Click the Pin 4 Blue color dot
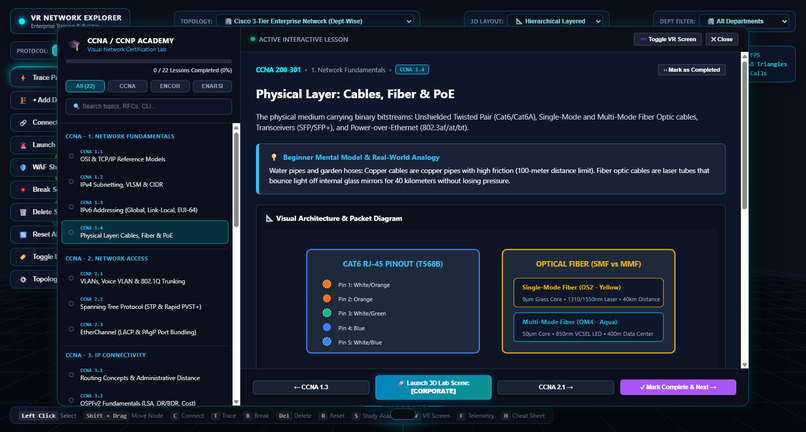806x432 pixels. 326,327
